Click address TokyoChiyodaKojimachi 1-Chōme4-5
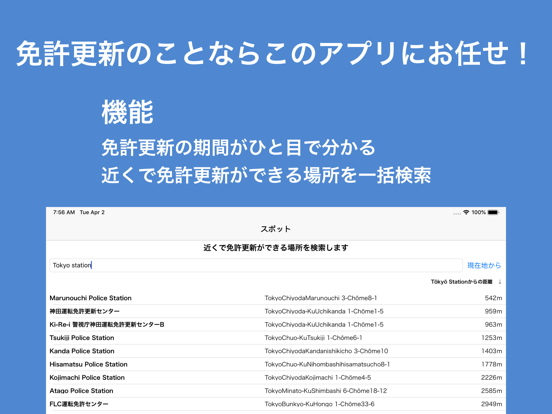The image size is (552, 414). [318, 378]
